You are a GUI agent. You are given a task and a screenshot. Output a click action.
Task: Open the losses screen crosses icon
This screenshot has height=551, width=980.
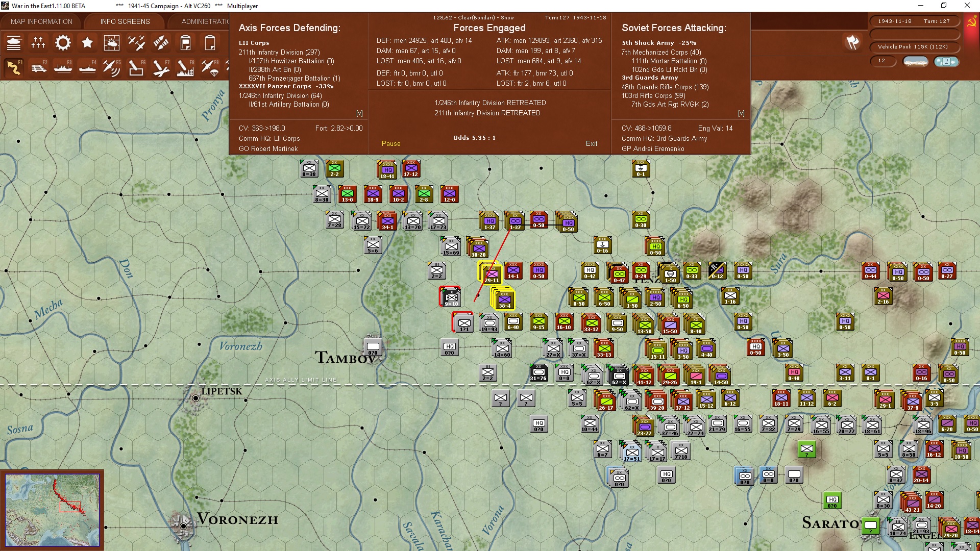[x=38, y=43]
